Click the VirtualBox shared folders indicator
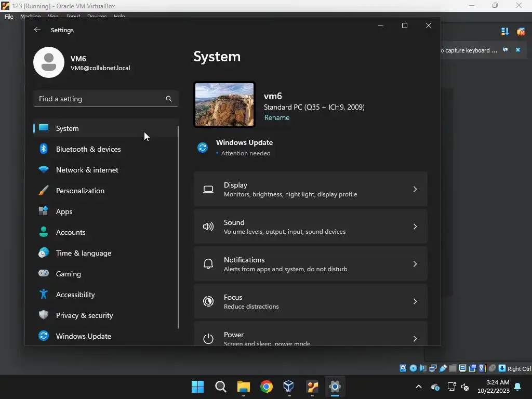This screenshot has height=399, width=532. pos(453,368)
